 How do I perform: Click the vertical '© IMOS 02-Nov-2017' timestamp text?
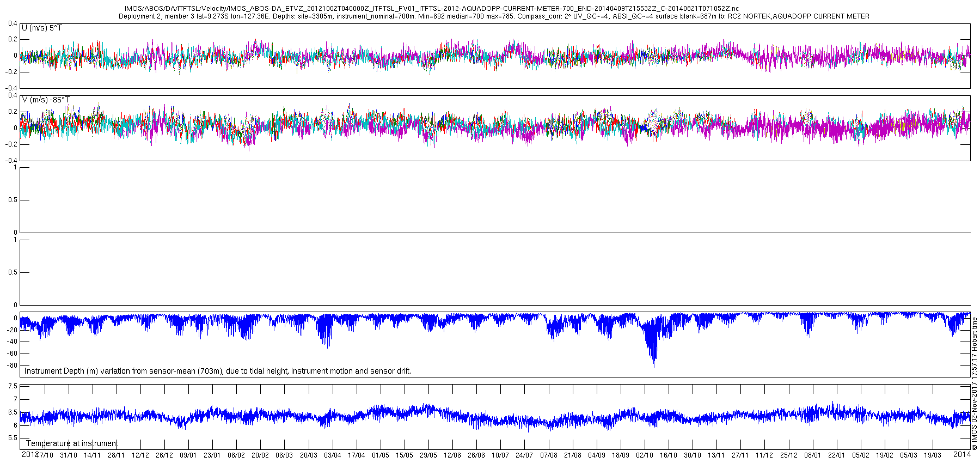click(x=975, y=384)
